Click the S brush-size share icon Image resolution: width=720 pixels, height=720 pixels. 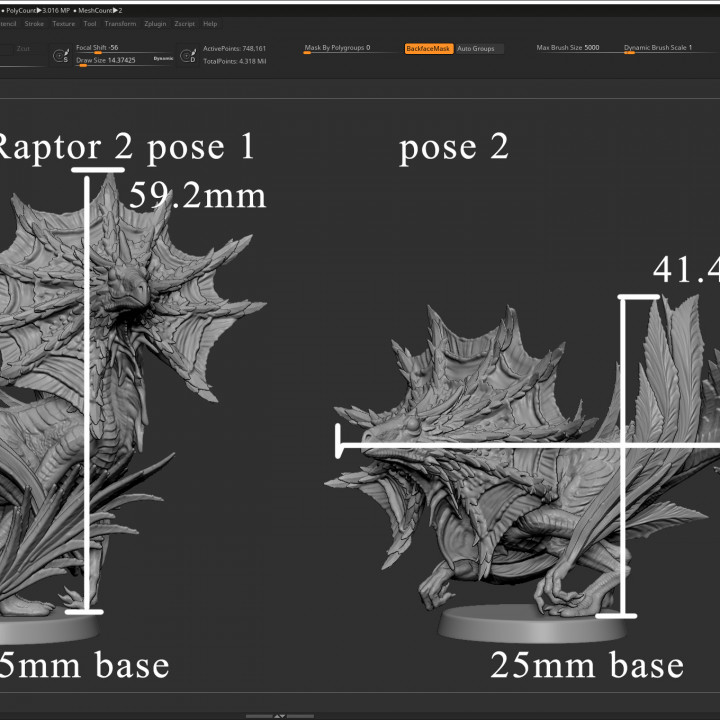point(59,57)
